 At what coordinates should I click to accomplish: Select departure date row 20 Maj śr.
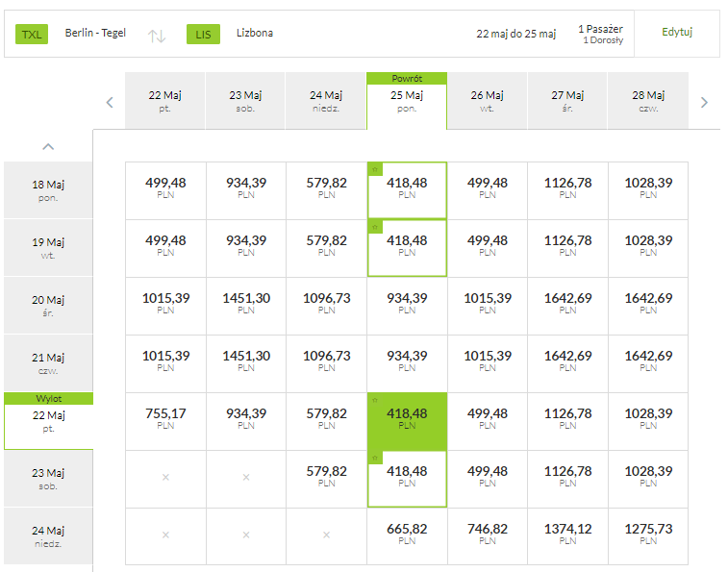pos(48,306)
